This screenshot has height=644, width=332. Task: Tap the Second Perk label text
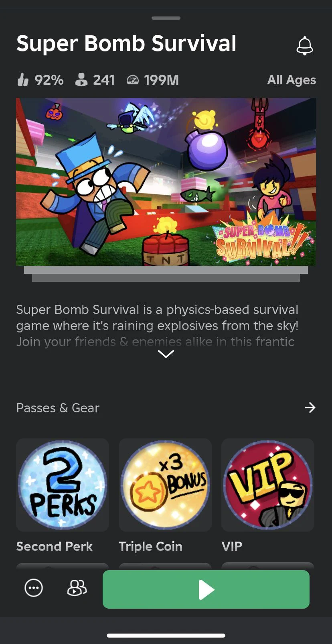click(55, 546)
